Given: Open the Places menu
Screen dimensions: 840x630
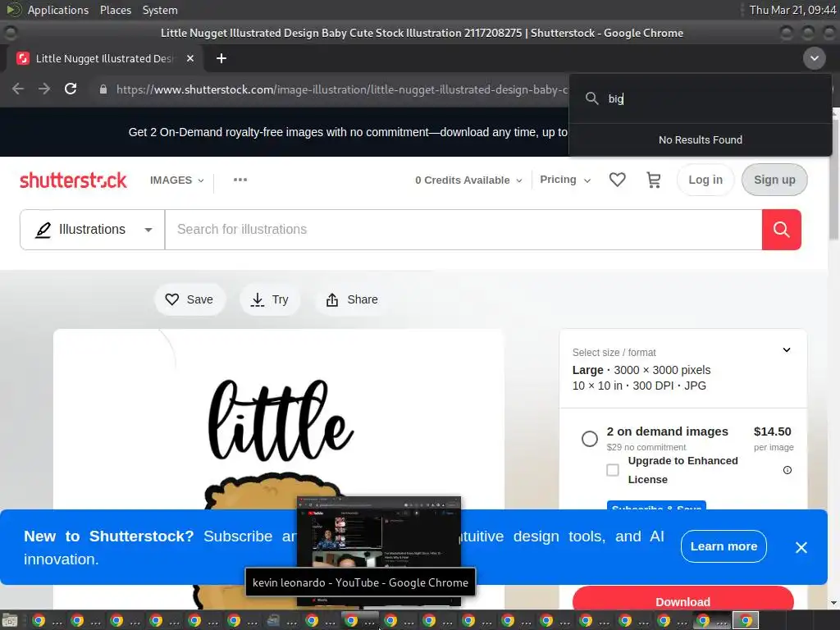Looking at the screenshot, I should click(x=115, y=10).
